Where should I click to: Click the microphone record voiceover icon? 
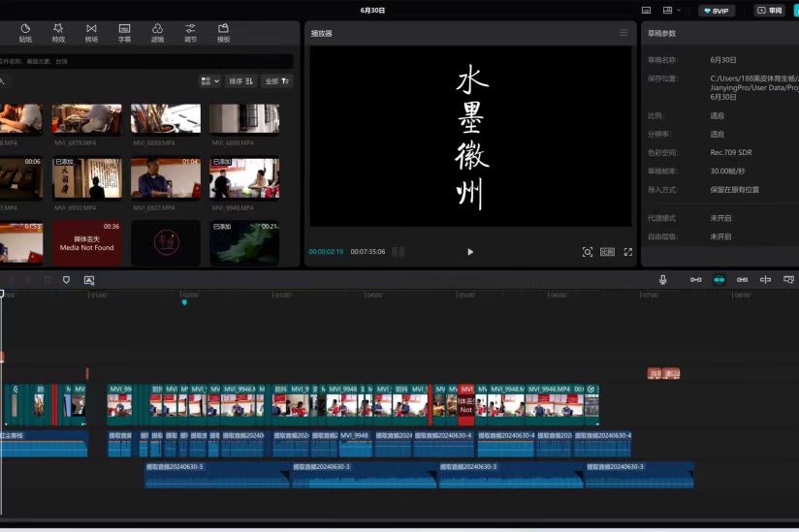pos(663,280)
